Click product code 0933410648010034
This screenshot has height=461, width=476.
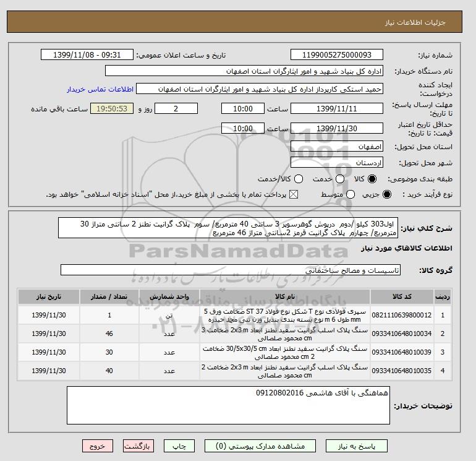point(402,334)
